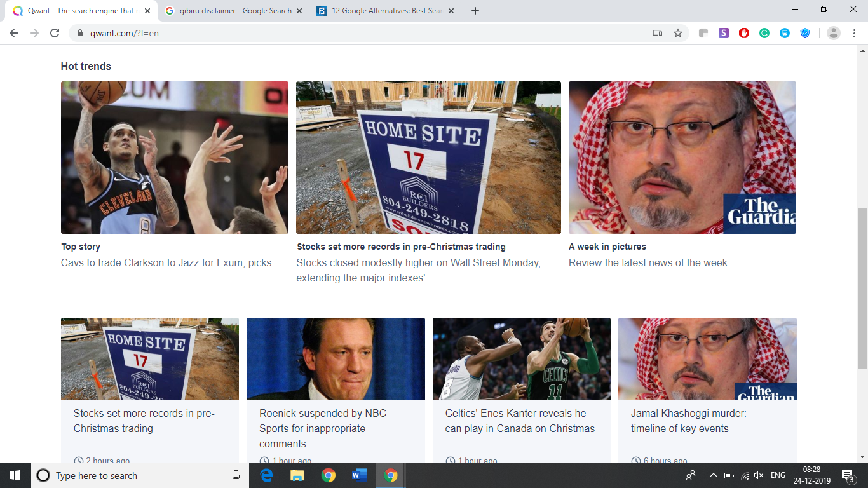Click the device icon in the address bar
868x488 pixels.
click(x=658, y=33)
